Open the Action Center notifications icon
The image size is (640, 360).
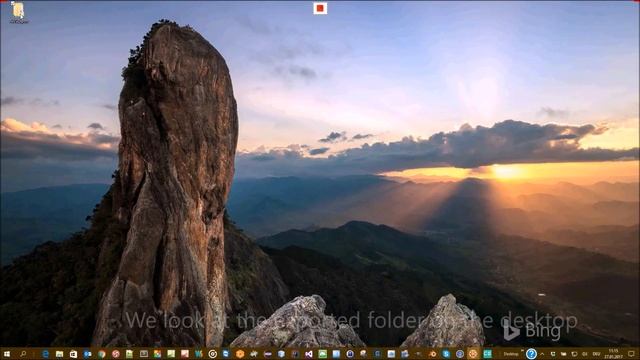click(x=631, y=354)
